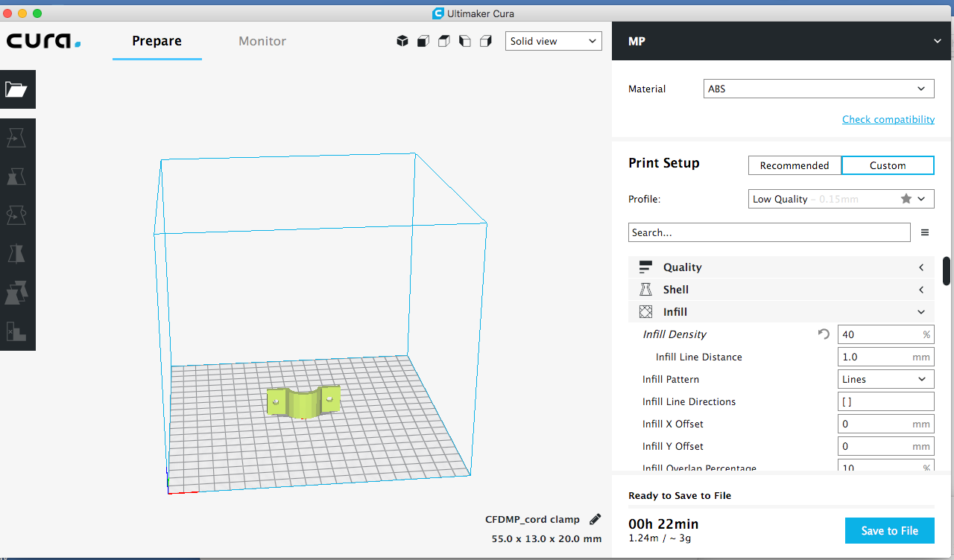Select the Rotate tool in sidebar

16,215
